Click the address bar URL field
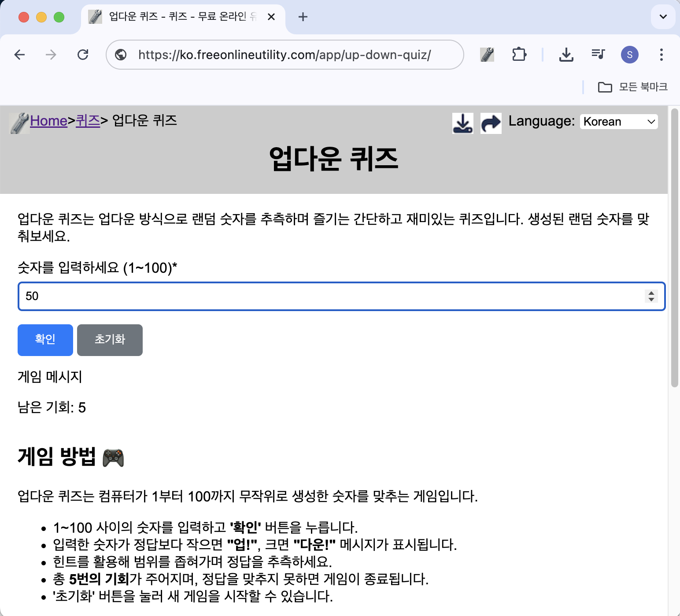680x616 pixels. (285, 55)
